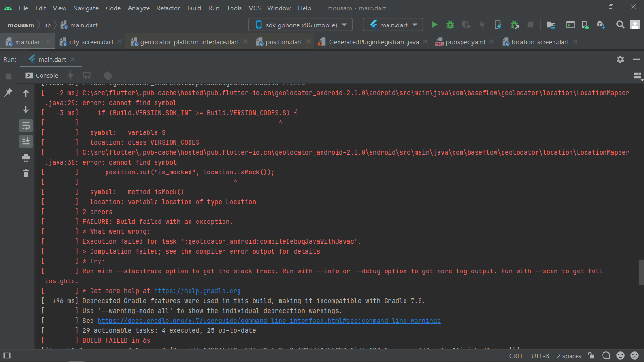Run main.dart with the green play icon

(434, 25)
